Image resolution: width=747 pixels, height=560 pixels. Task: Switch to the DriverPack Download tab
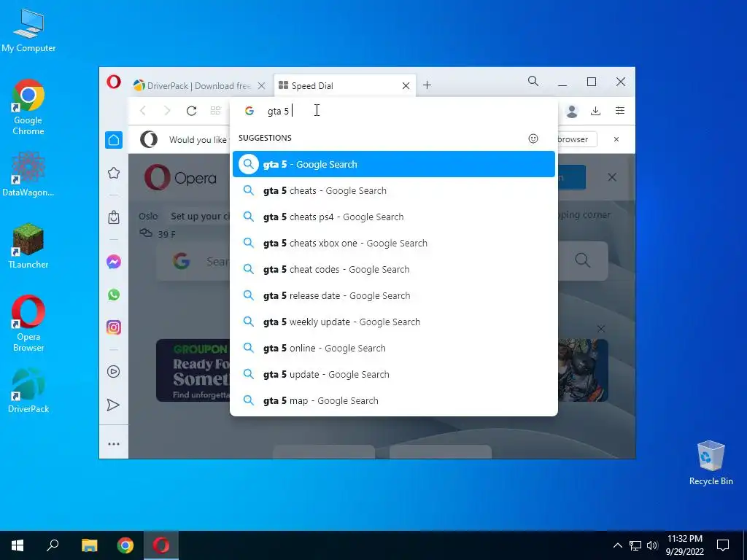(x=192, y=86)
